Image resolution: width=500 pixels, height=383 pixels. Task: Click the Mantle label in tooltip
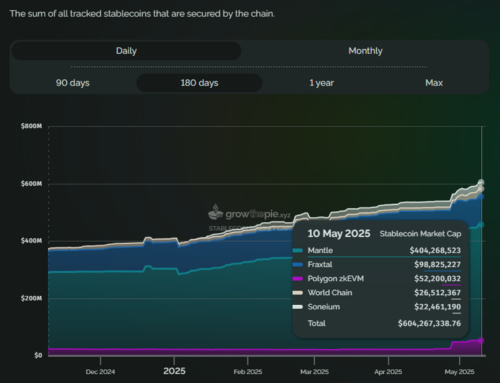point(320,250)
